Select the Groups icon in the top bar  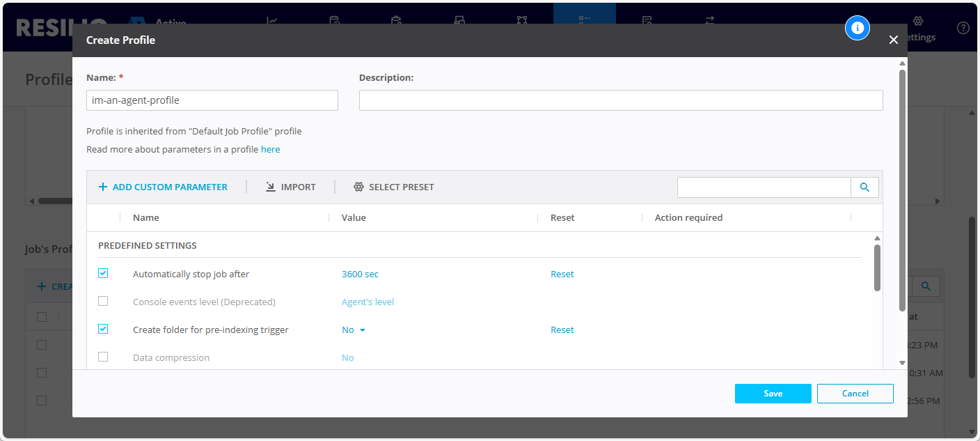(522, 21)
